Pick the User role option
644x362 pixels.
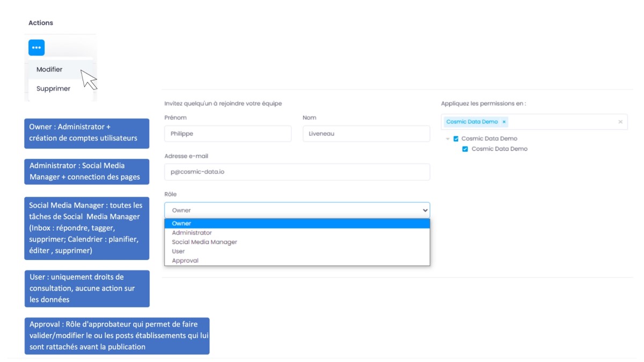[x=178, y=251]
